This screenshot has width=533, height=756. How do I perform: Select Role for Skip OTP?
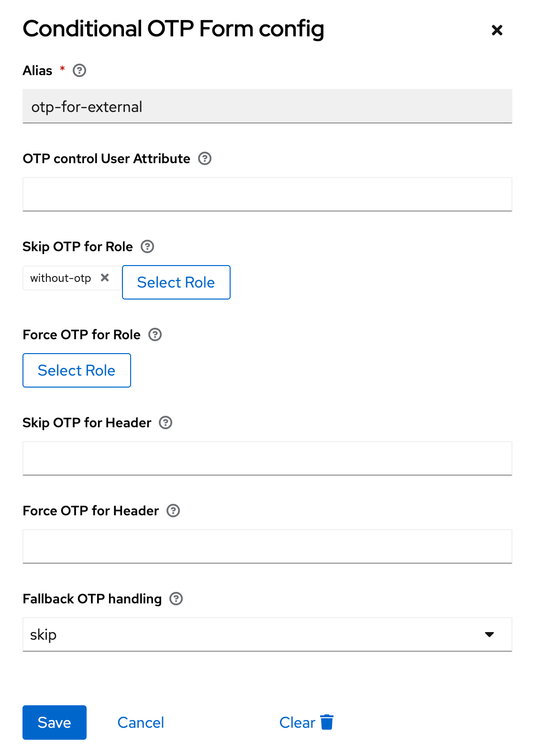(x=176, y=282)
